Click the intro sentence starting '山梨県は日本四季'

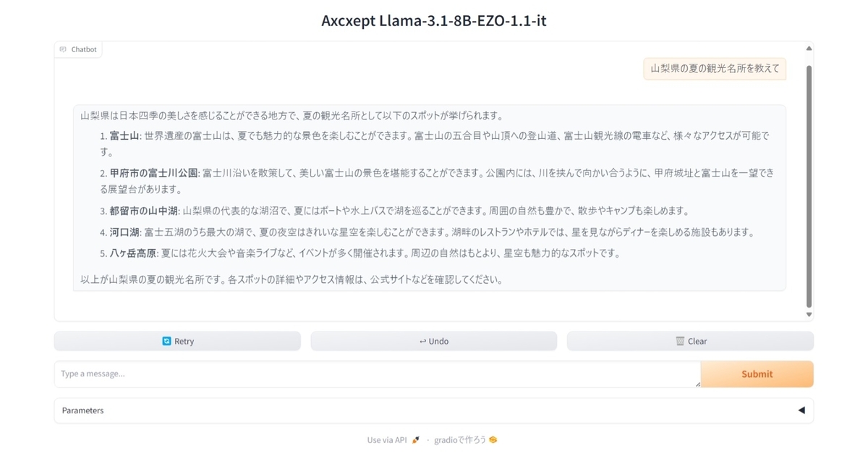(292, 115)
